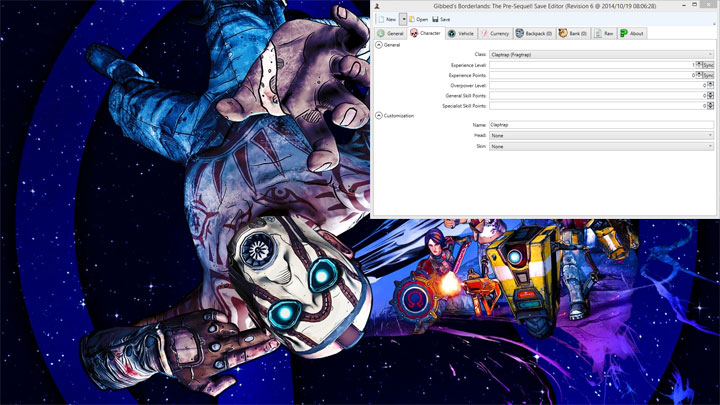This screenshot has width=720, height=405.
Task: Open the dropdown arrow beside New
Action: click(403, 19)
